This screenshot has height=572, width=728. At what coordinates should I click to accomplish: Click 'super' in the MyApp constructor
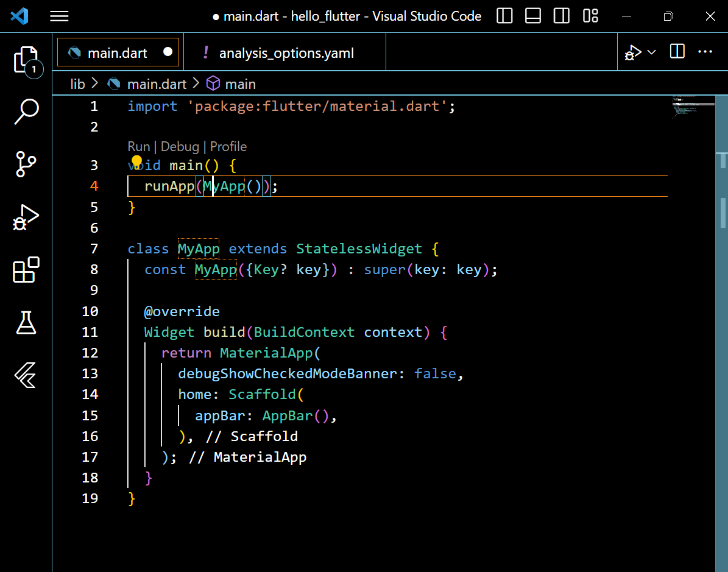pos(385,270)
